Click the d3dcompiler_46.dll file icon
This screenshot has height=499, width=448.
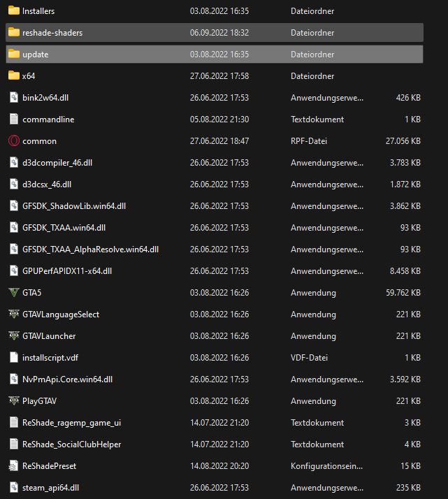point(14,163)
